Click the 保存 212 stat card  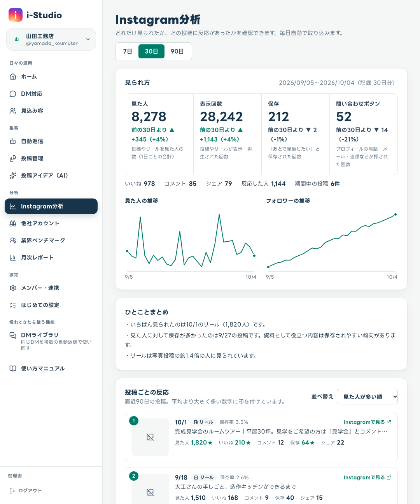(x=296, y=134)
